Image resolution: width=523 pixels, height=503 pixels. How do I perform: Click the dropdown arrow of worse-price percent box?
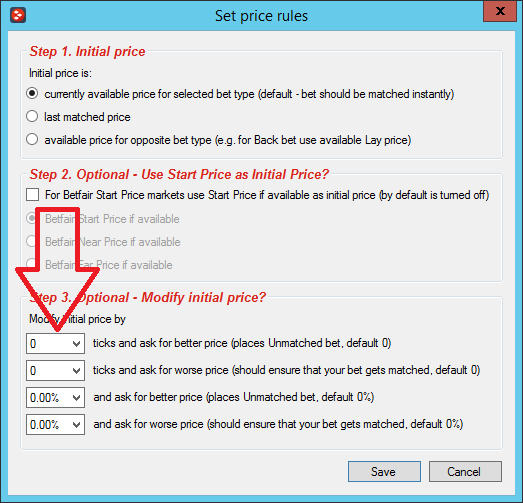(x=76, y=424)
